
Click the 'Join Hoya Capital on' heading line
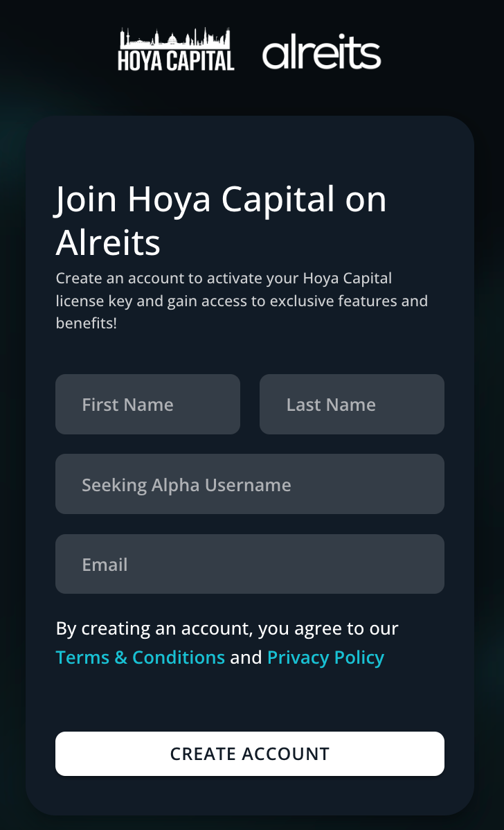click(221, 200)
